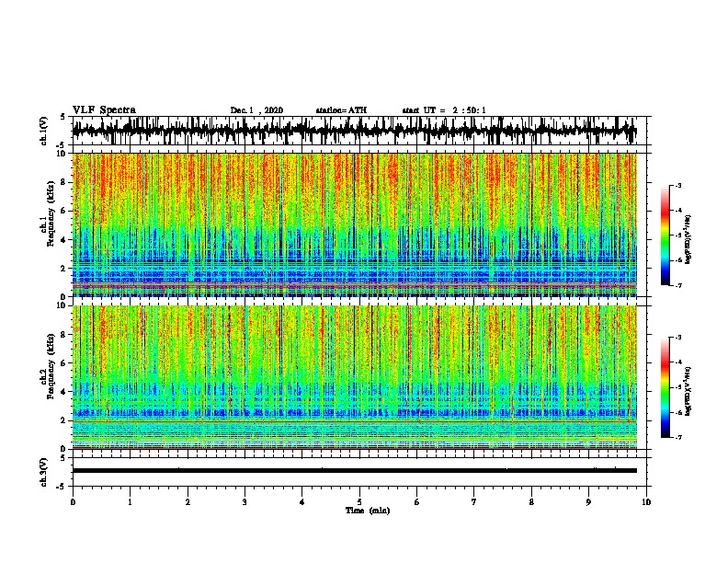Screen dimensions: 728x563
Task: Click the "-7" label on ch.1 colorbar
Action: pos(677,285)
